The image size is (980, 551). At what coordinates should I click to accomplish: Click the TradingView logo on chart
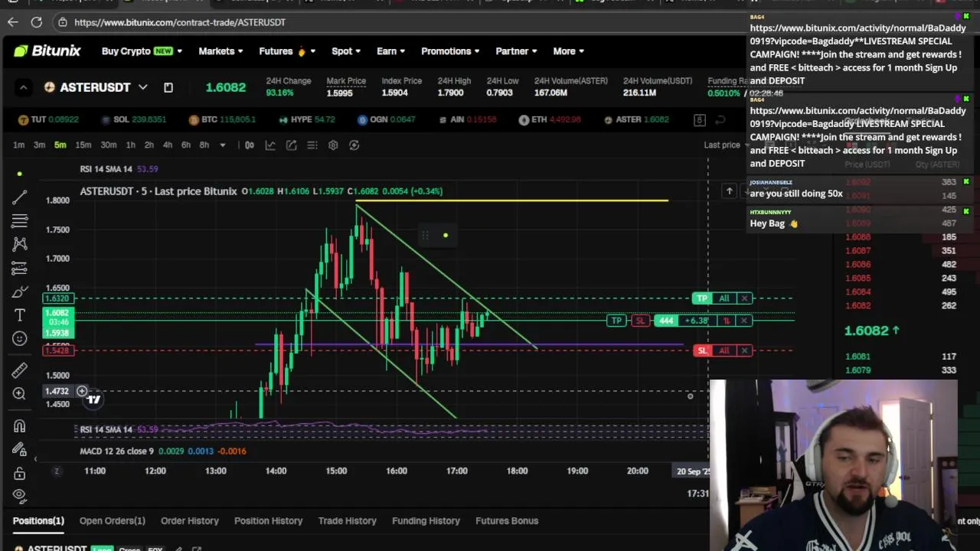(x=93, y=399)
